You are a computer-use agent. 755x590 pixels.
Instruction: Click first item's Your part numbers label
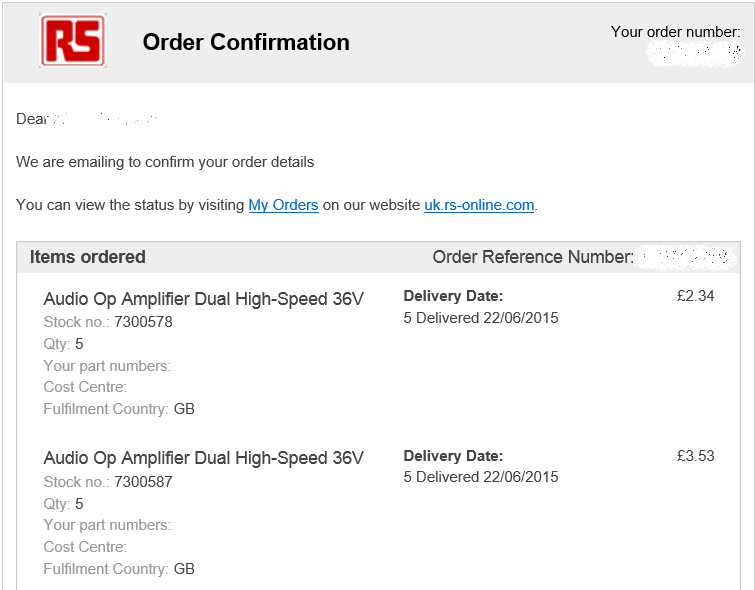107,366
